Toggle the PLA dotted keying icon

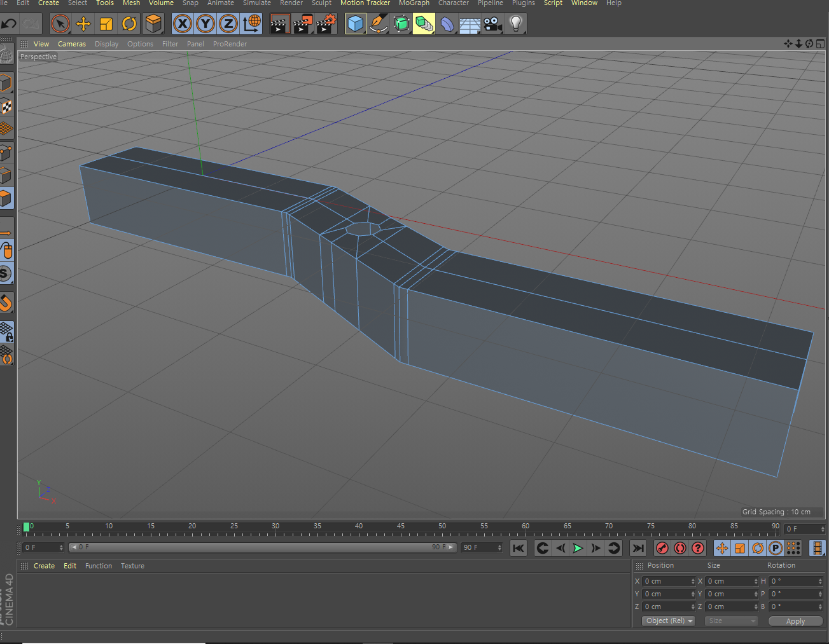click(x=793, y=548)
